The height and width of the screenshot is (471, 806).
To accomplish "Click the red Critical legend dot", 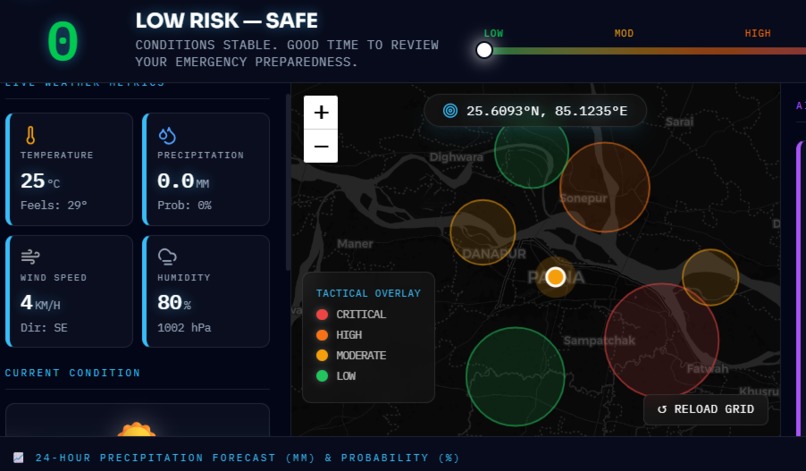I will 322,314.
